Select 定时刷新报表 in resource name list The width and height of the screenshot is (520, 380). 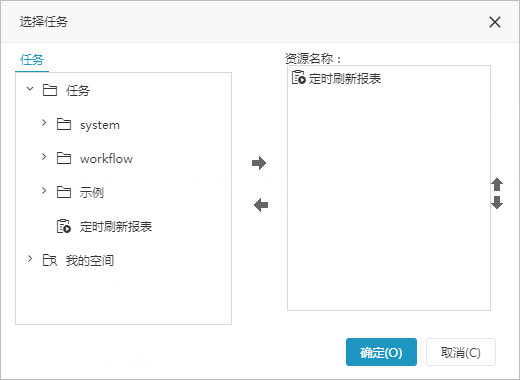(337, 78)
